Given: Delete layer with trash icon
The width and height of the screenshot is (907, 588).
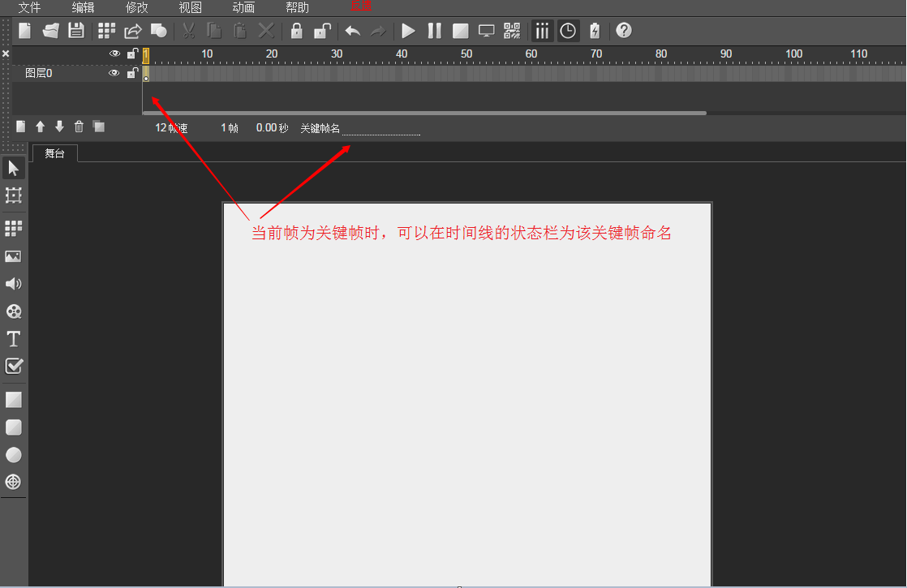Looking at the screenshot, I should pos(79,127).
